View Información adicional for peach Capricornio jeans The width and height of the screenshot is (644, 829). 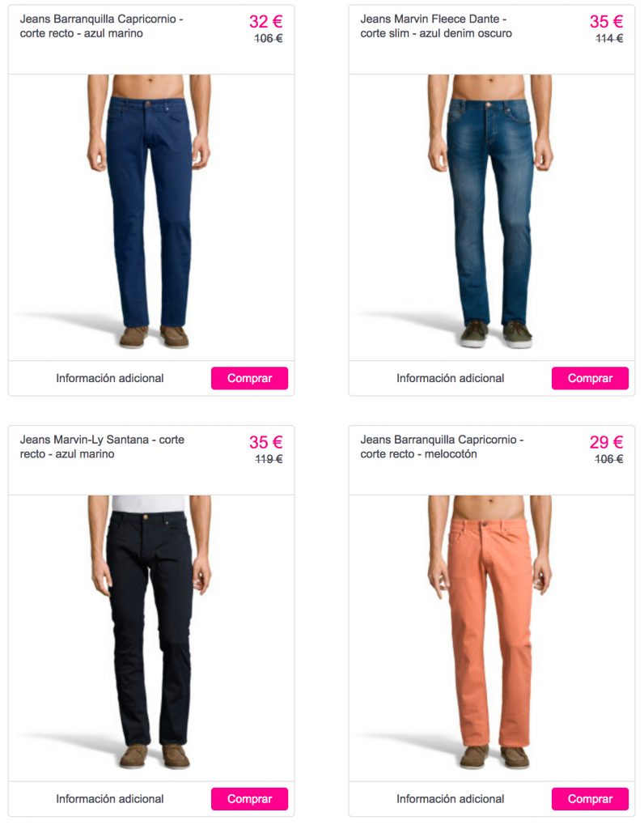point(450,798)
